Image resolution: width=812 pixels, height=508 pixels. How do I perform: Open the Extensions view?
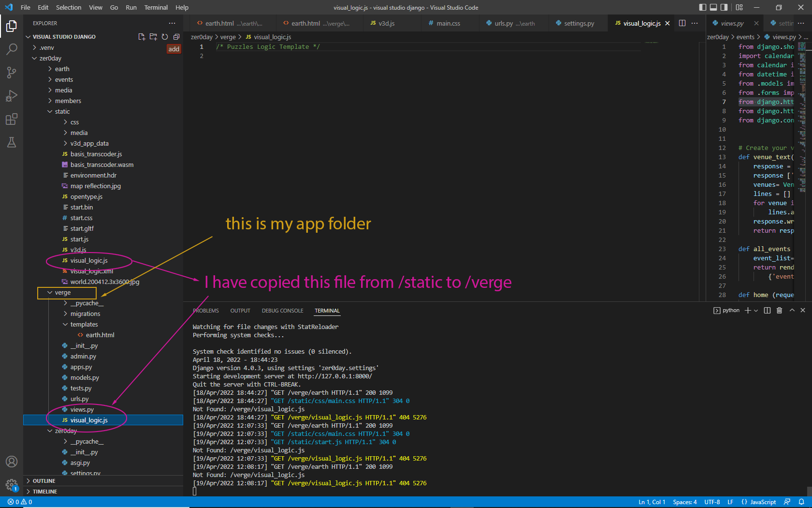(12, 119)
